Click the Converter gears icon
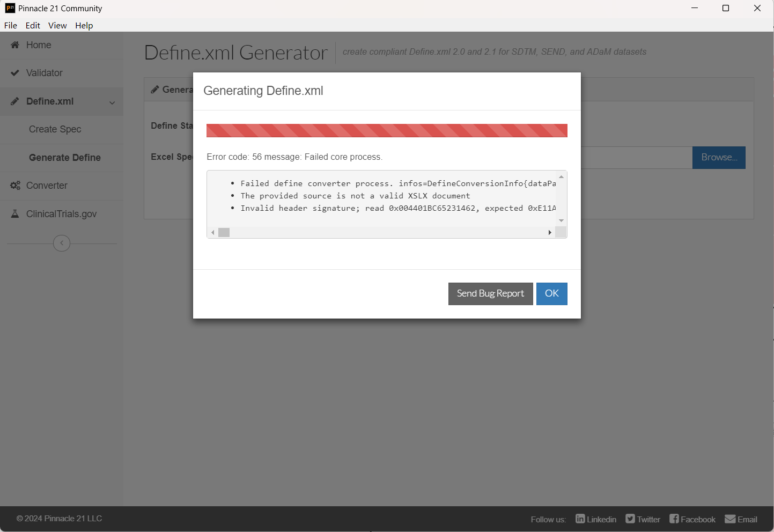 tap(15, 186)
